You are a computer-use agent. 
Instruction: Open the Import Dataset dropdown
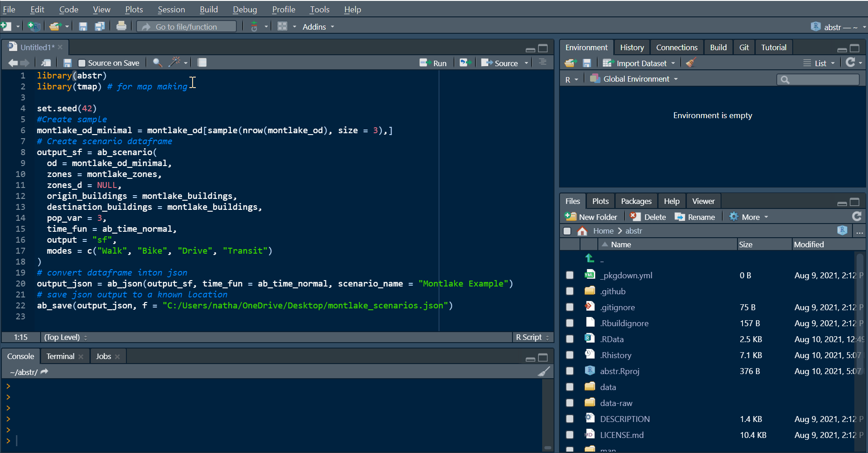639,63
